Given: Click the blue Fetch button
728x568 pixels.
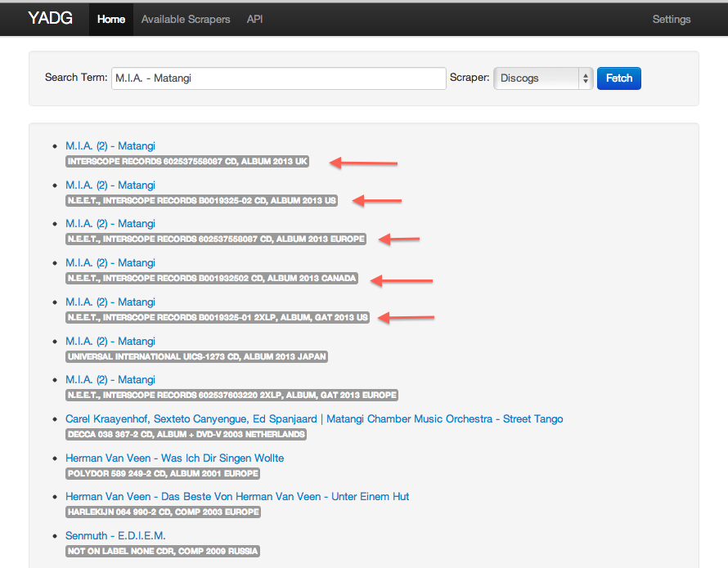Looking at the screenshot, I should coord(619,78).
